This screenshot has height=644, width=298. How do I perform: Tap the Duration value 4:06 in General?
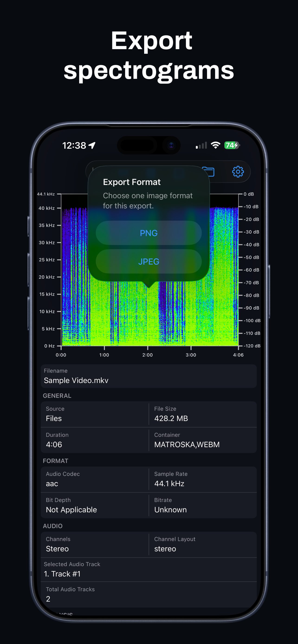tap(54, 444)
